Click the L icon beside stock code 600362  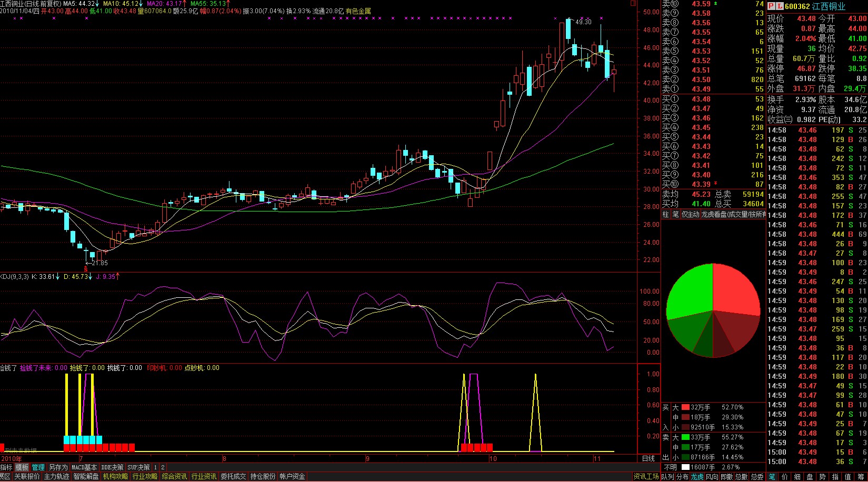[x=780, y=6]
